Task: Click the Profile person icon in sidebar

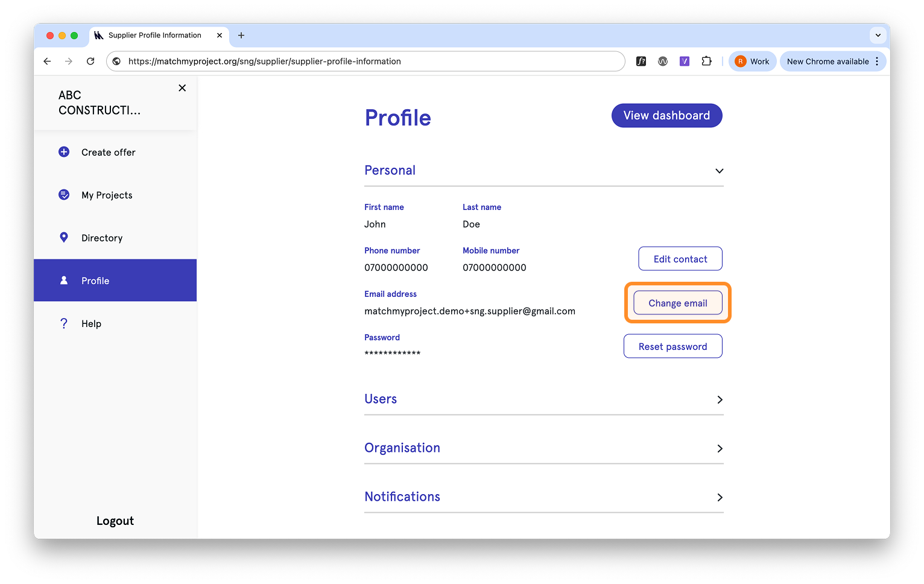Action: [x=64, y=280]
